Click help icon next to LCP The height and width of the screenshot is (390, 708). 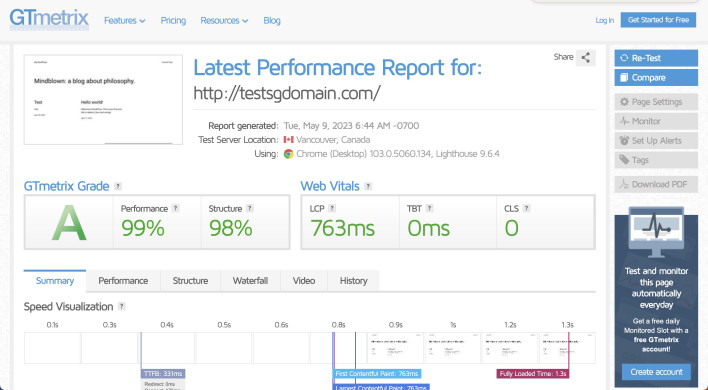pyautogui.click(x=332, y=208)
